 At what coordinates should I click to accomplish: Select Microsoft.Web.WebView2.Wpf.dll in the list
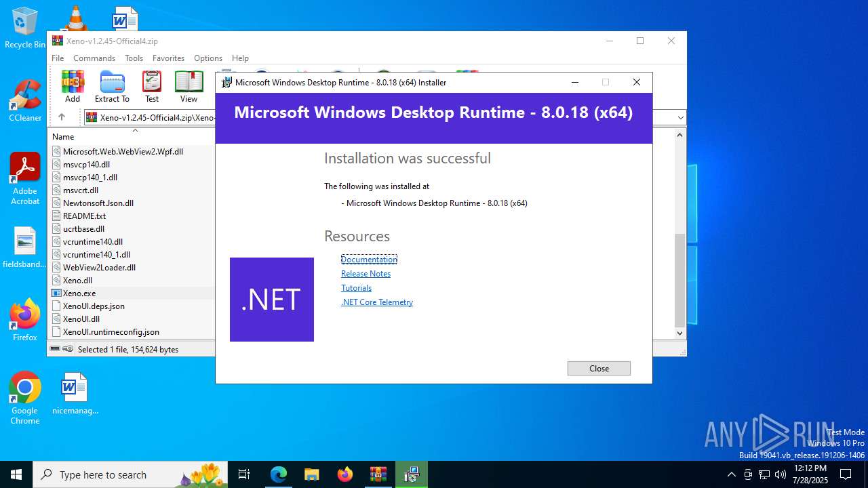(123, 152)
